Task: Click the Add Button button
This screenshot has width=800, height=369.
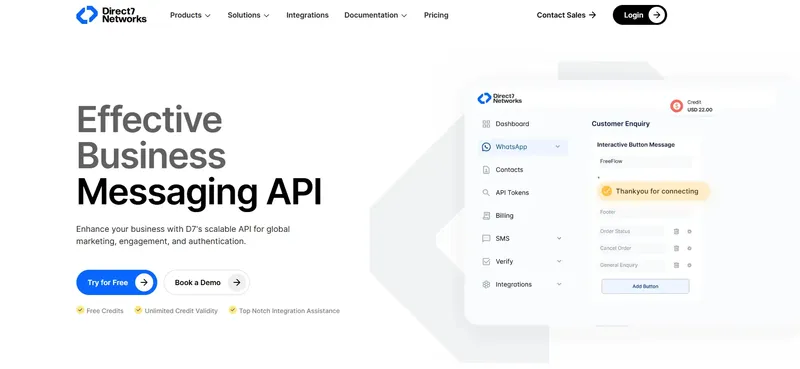Action: (645, 286)
